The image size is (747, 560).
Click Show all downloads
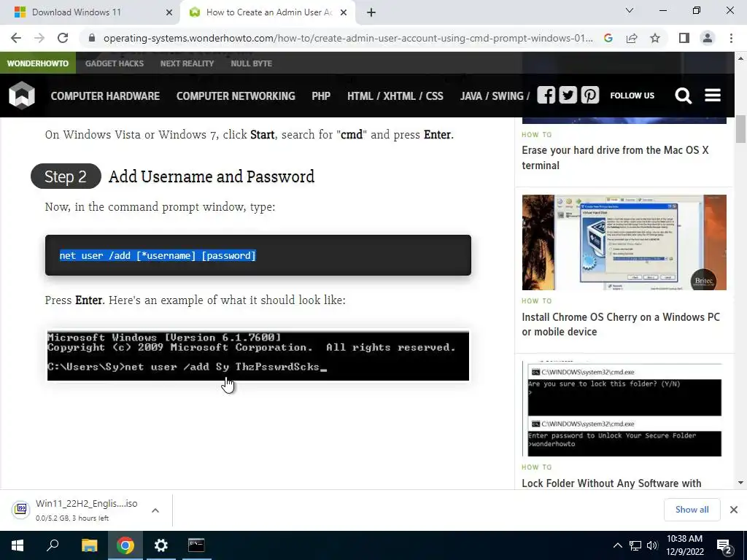pos(692,510)
